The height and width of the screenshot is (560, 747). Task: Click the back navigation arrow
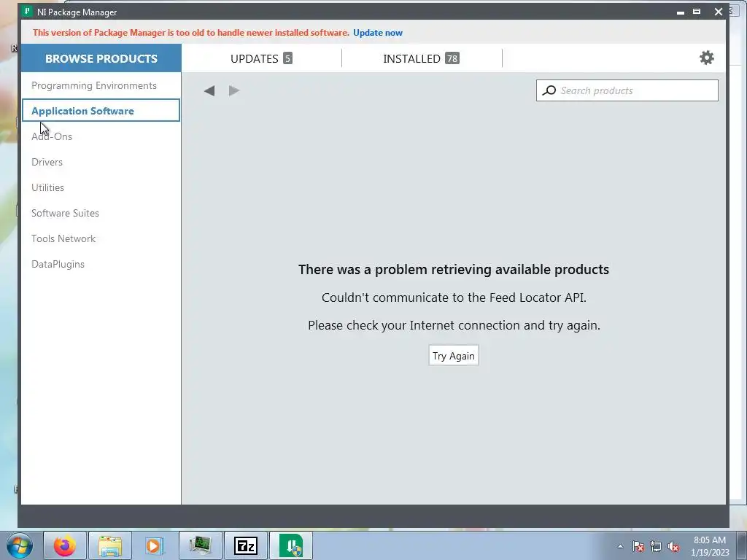pyautogui.click(x=209, y=90)
